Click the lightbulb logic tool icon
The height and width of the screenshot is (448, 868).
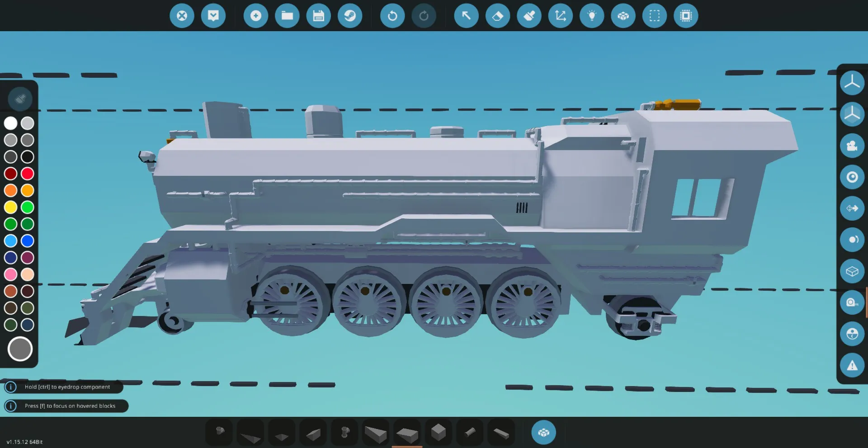(x=592, y=16)
